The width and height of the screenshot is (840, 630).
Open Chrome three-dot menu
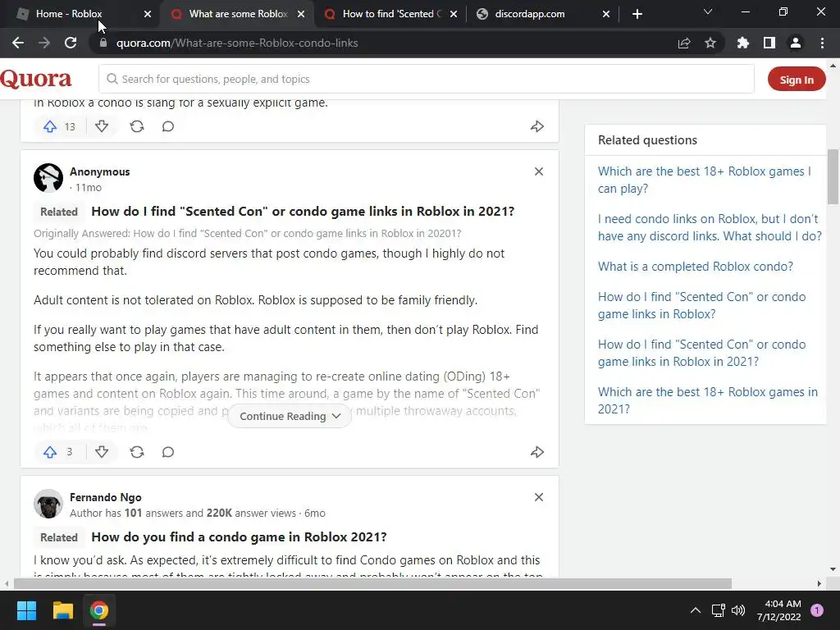point(822,43)
